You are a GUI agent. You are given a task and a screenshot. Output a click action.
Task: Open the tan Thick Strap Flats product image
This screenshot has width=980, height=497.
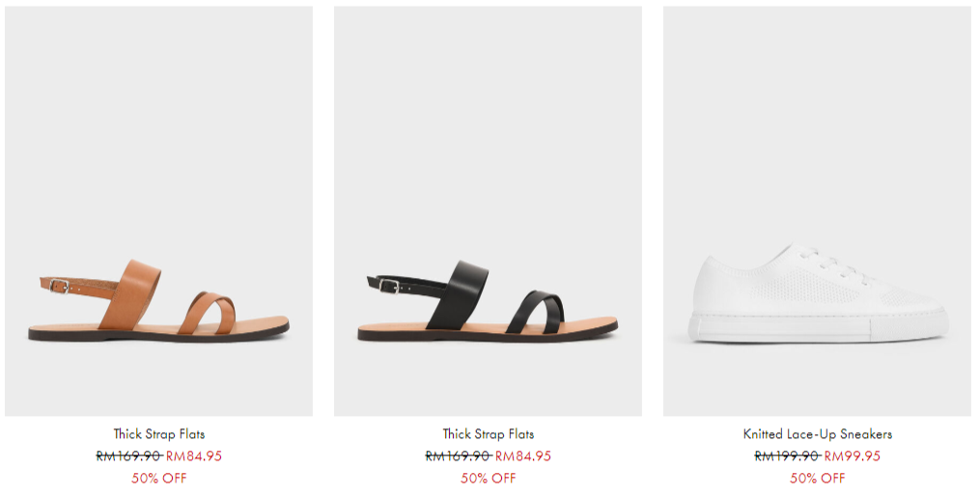[x=158, y=211]
